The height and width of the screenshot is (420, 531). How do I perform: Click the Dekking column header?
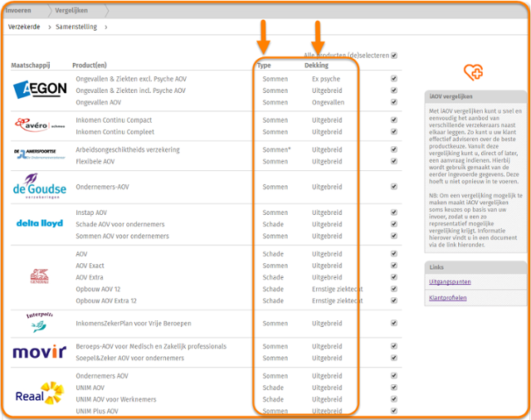(x=316, y=65)
